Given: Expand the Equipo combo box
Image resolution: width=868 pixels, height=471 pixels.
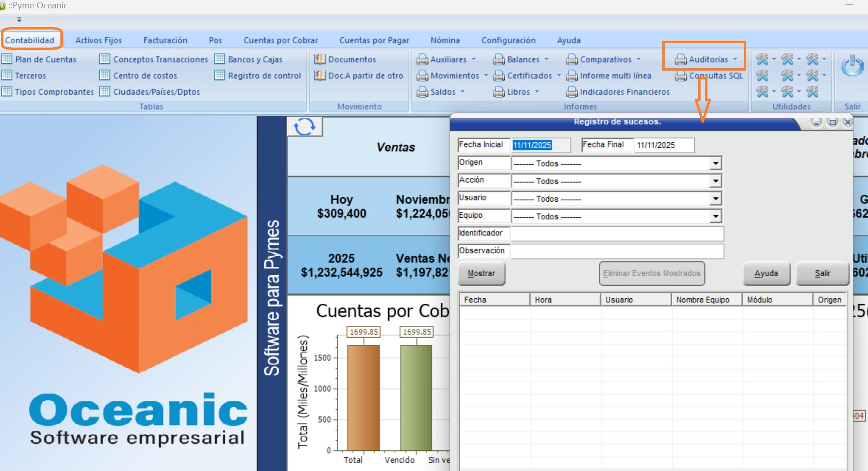Looking at the screenshot, I should click(715, 216).
